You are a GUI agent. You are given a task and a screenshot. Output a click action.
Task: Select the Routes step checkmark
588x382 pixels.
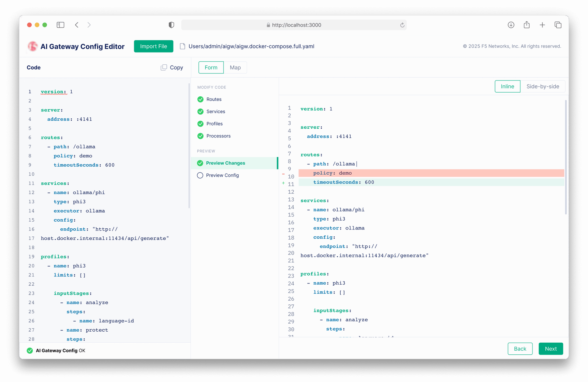click(x=200, y=99)
